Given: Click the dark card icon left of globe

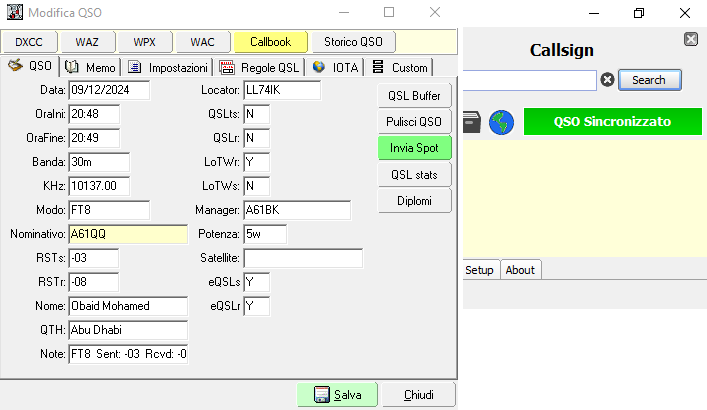Looking at the screenshot, I should tap(472, 122).
